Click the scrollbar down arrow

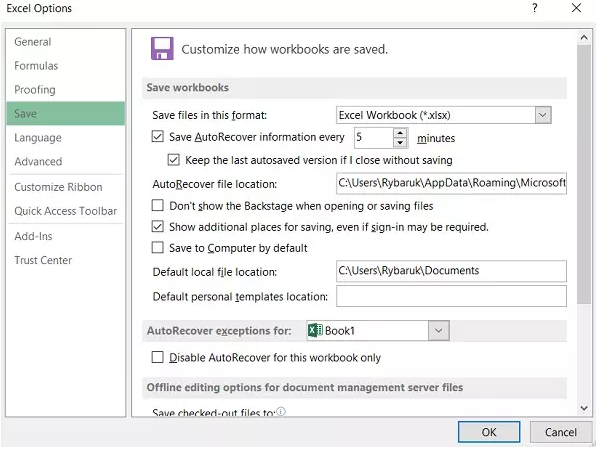(x=584, y=408)
